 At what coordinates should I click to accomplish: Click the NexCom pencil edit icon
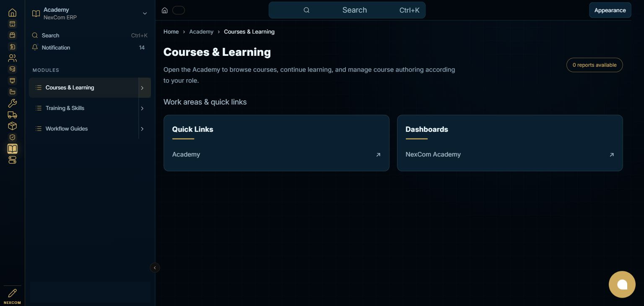(x=12, y=293)
